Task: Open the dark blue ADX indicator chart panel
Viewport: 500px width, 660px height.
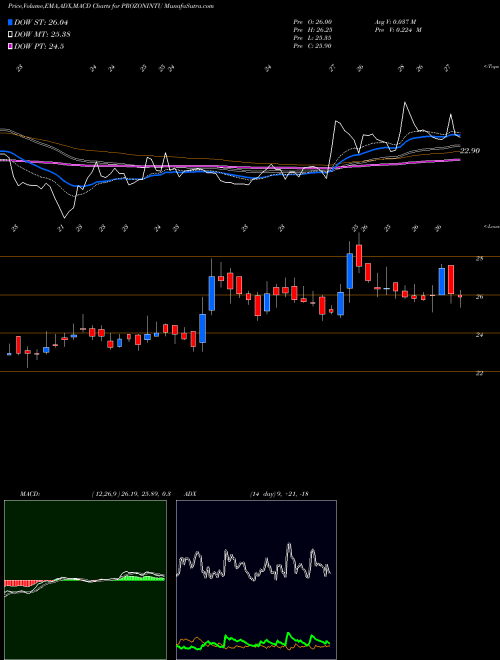Action: [x=256, y=580]
